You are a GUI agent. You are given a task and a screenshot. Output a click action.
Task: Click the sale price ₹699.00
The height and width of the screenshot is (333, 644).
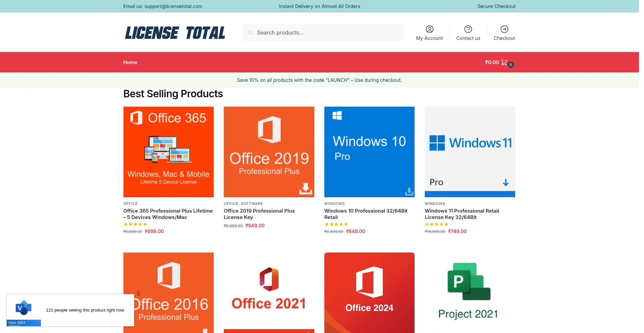(154, 231)
